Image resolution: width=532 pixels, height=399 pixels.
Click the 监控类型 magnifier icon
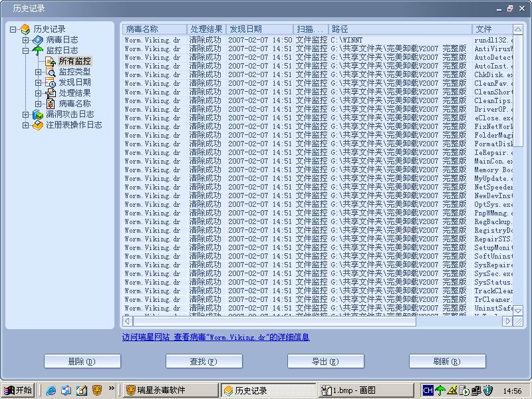pos(51,72)
